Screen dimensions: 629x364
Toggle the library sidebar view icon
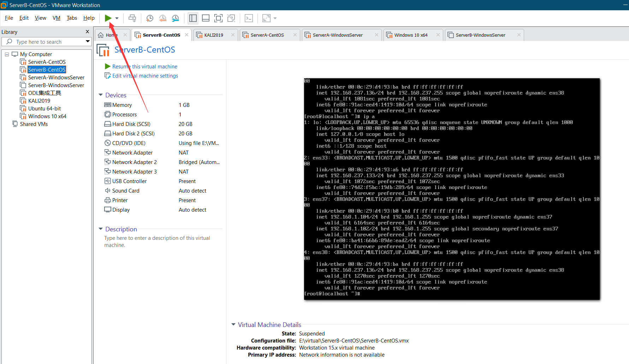click(x=193, y=18)
